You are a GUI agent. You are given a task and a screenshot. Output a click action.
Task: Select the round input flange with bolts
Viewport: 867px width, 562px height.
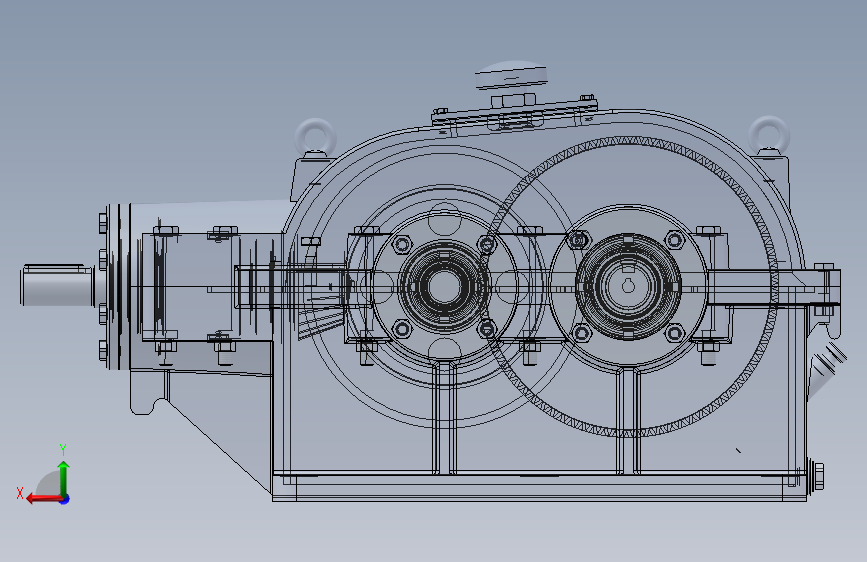tap(117, 286)
